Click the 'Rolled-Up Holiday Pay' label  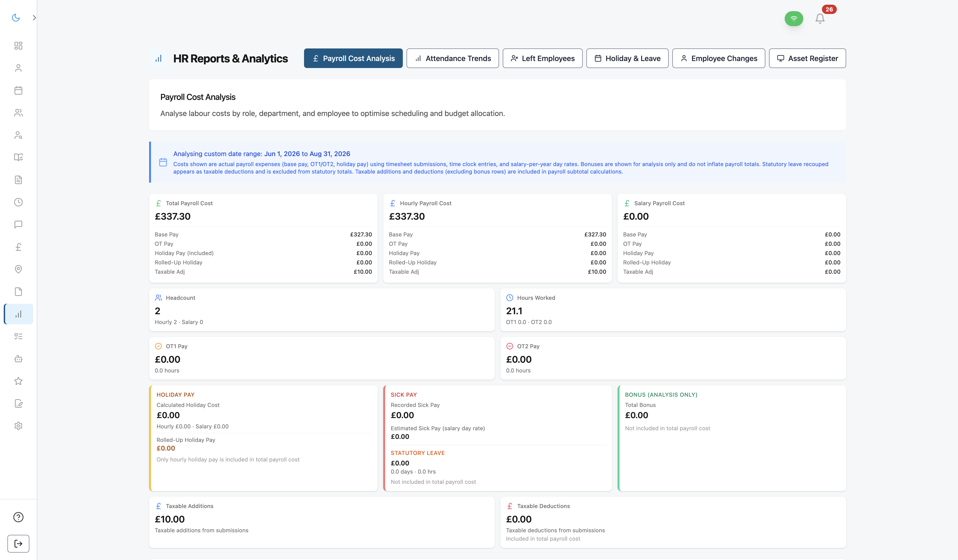click(x=186, y=440)
